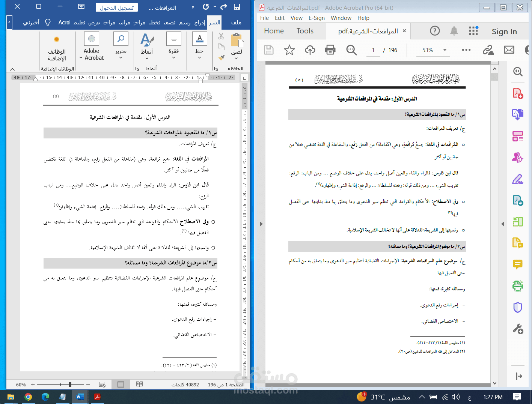Open the 53% zoom level dropdown in Acrobat

point(445,50)
